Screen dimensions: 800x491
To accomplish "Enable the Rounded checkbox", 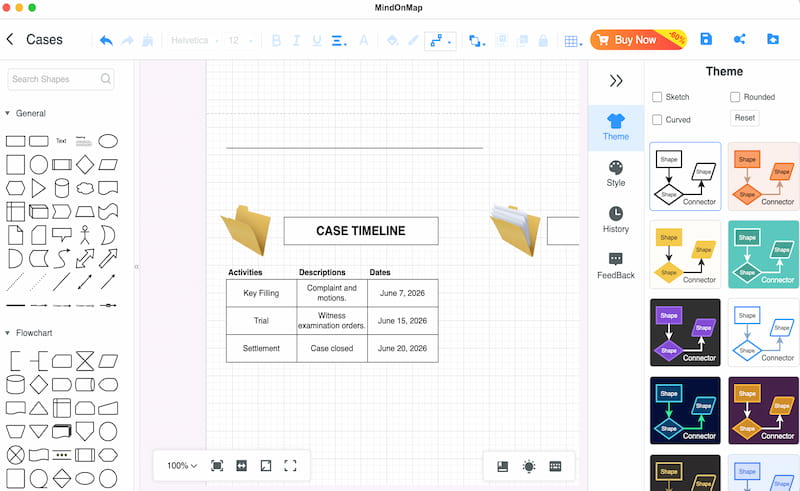I will [x=735, y=97].
